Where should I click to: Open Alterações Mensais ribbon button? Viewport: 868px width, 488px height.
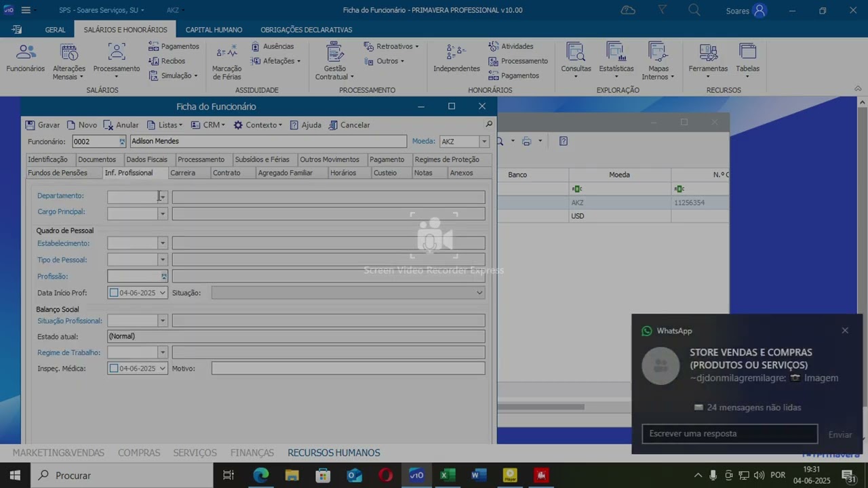[x=69, y=62]
